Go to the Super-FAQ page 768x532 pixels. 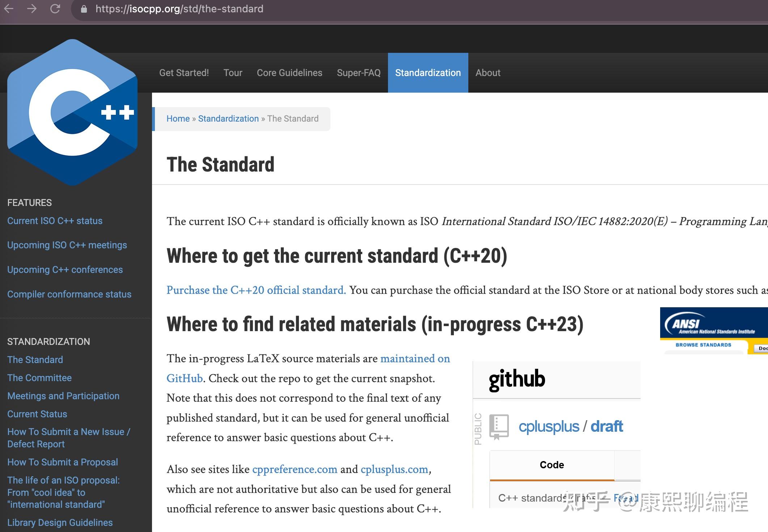358,73
